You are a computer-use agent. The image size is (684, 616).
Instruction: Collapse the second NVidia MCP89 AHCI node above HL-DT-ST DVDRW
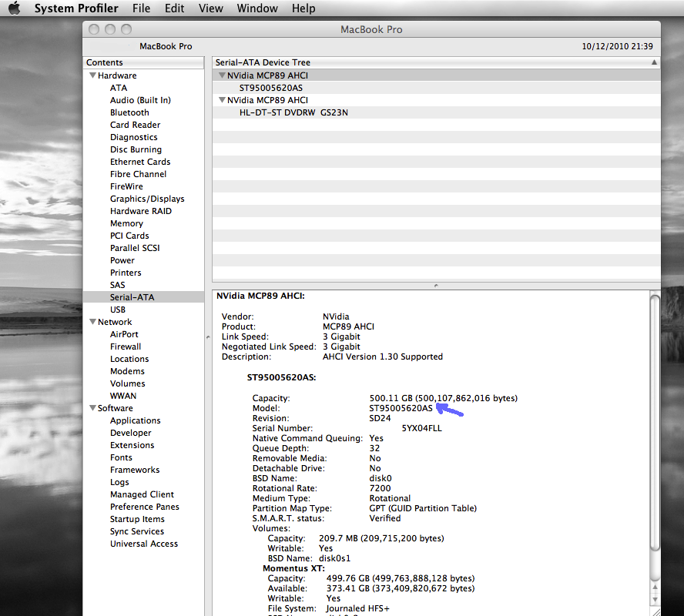(222, 100)
